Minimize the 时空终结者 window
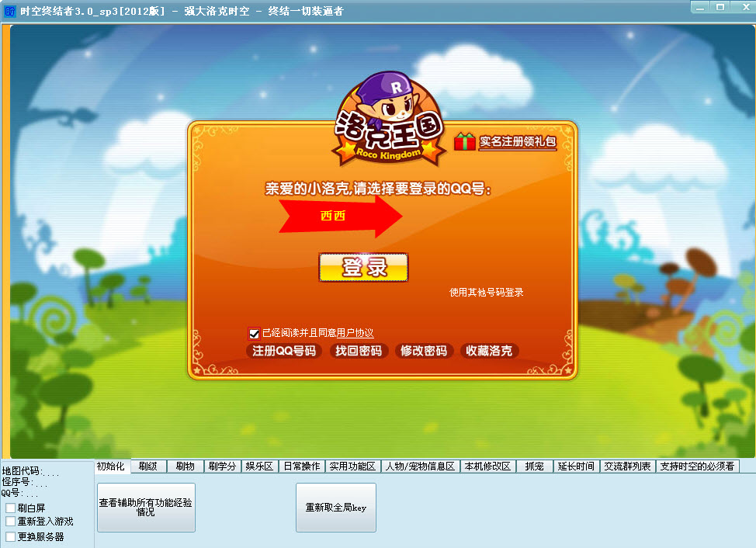The width and height of the screenshot is (756, 548). (x=700, y=7)
